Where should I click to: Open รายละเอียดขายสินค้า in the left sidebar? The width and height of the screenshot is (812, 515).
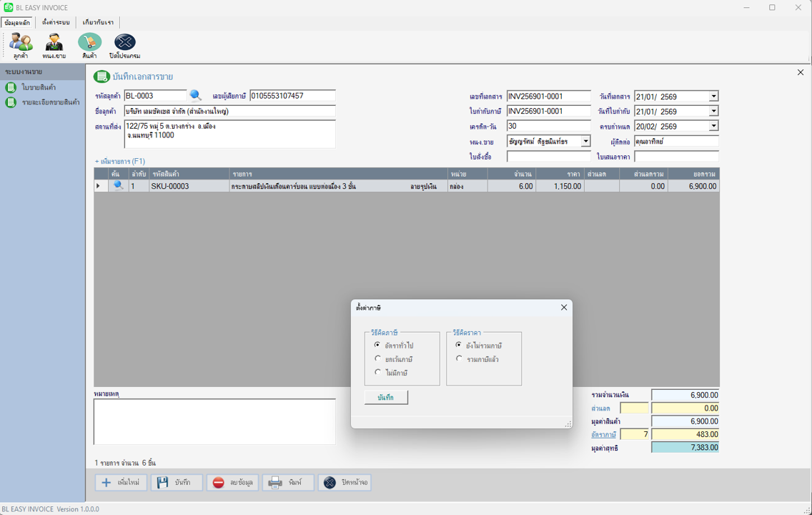(50, 102)
